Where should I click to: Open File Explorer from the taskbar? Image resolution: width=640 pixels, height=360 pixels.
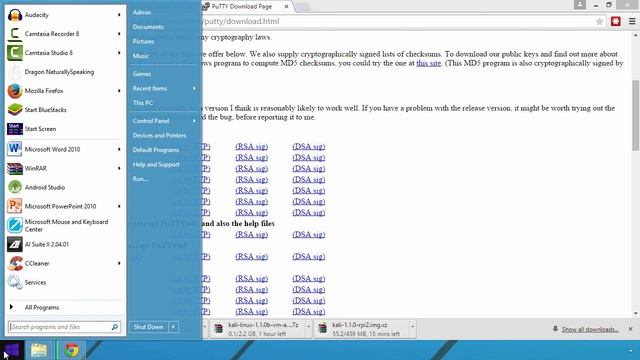pyautogui.click(x=39, y=350)
